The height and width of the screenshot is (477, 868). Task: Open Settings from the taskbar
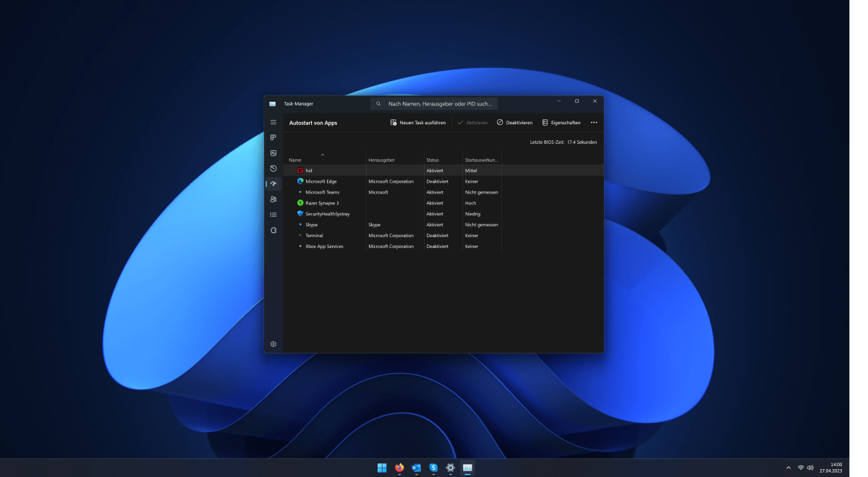451,468
